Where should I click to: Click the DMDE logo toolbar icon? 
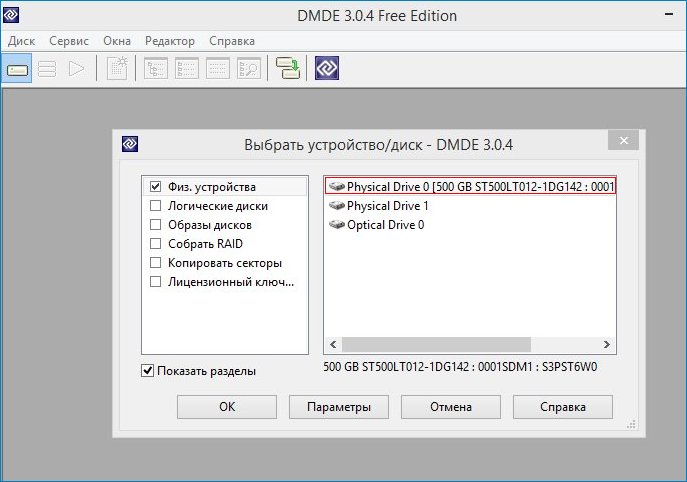(x=327, y=68)
